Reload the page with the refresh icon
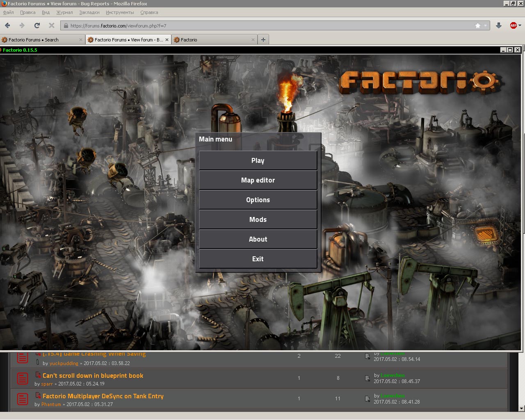Viewport: 525px width, 420px height. tap(37, 25)
